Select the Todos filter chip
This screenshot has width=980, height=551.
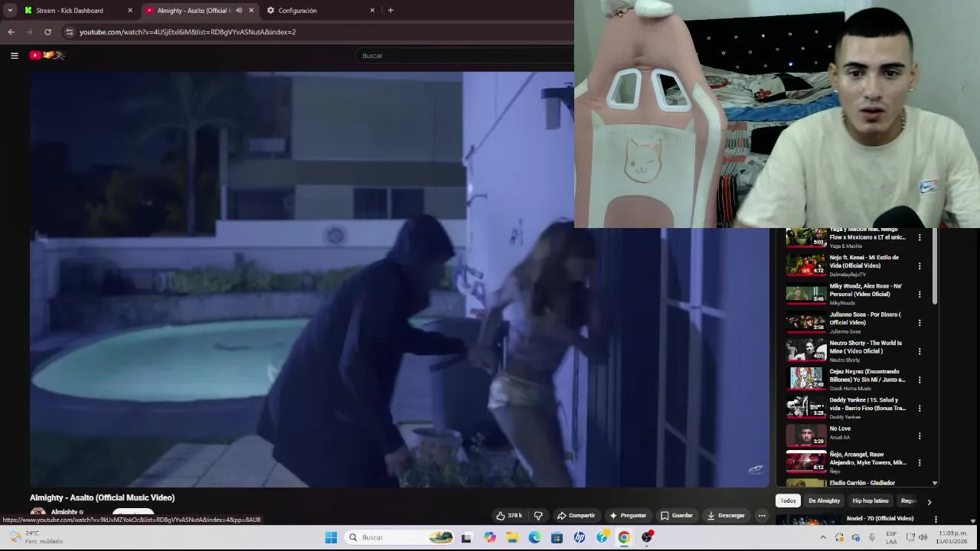[x=788, y=501]
